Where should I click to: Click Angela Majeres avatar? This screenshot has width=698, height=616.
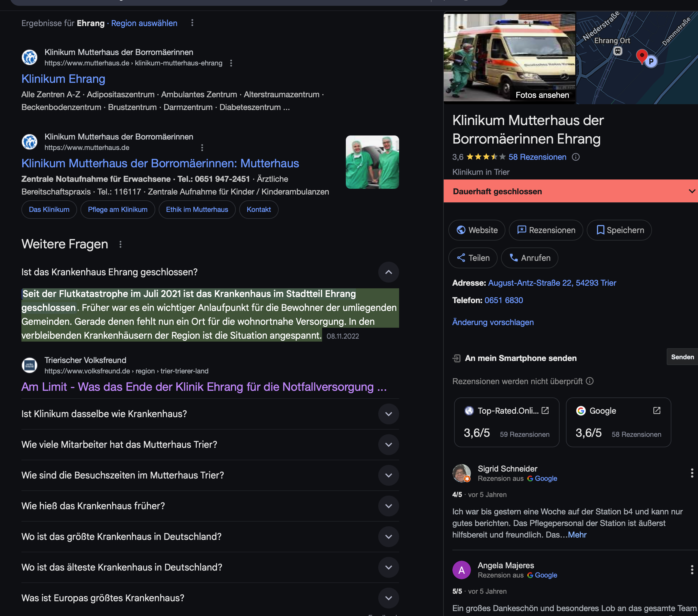(x=461, y=570)
